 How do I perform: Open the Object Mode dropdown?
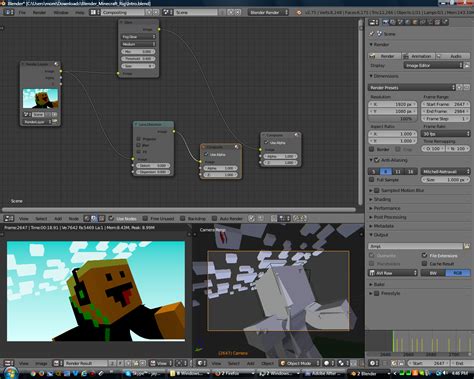[300, 363]
